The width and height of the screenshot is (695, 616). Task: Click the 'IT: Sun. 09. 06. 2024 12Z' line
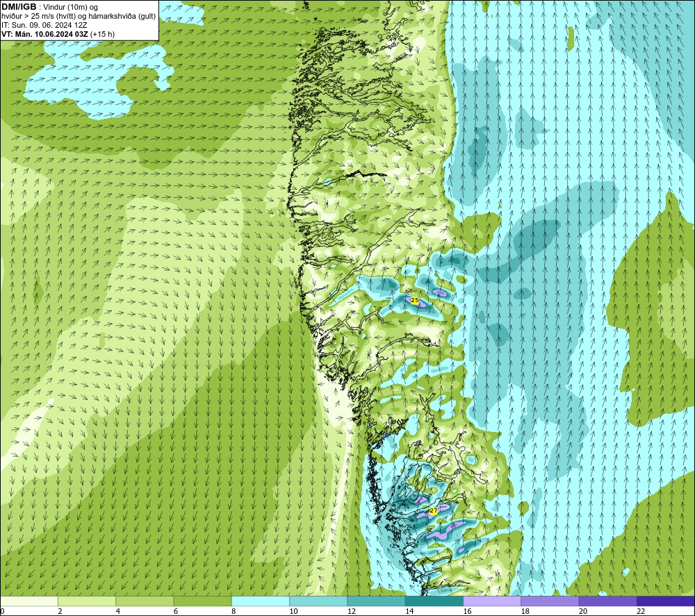point(44,25)
